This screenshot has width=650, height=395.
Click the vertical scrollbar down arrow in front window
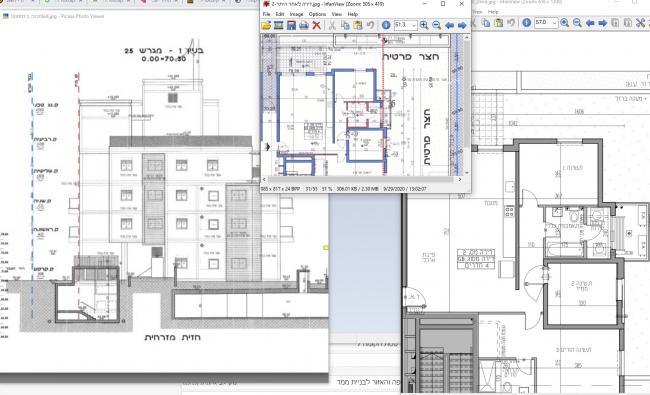point(467,172)
